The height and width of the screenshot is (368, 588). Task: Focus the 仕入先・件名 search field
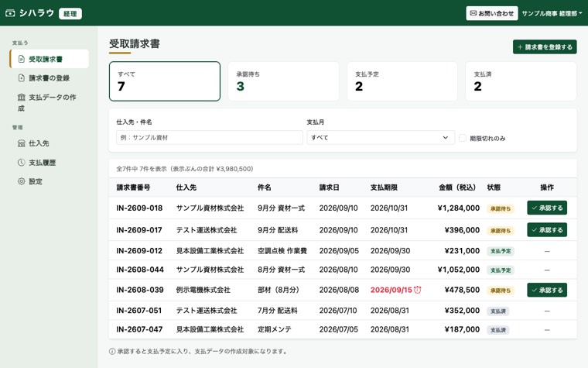click(x=209, y=137)
